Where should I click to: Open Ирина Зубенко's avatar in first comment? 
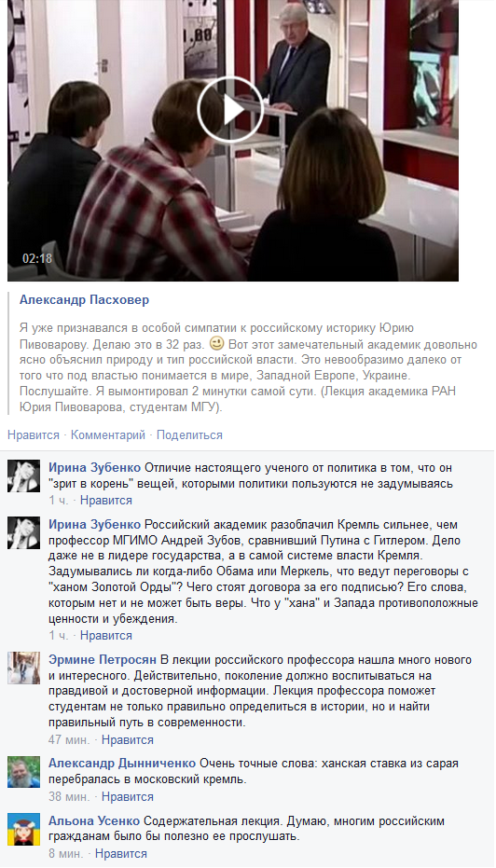(x=24, y=476)
